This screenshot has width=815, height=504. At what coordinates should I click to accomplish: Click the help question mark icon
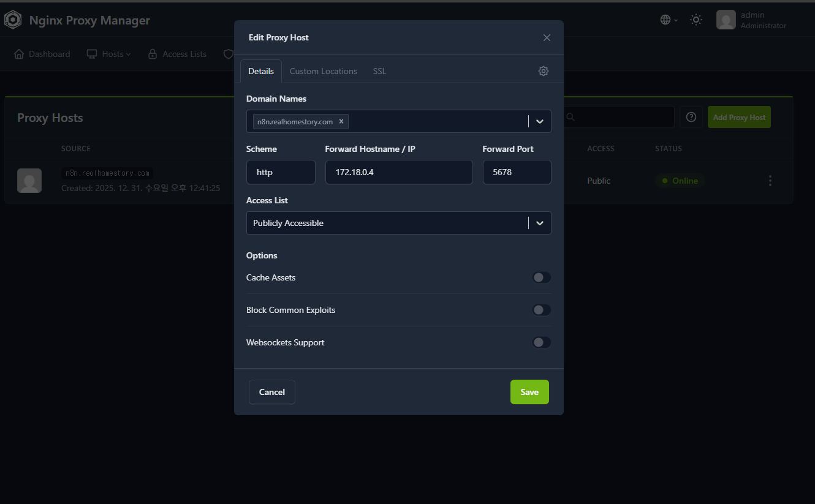coord(691,117)
